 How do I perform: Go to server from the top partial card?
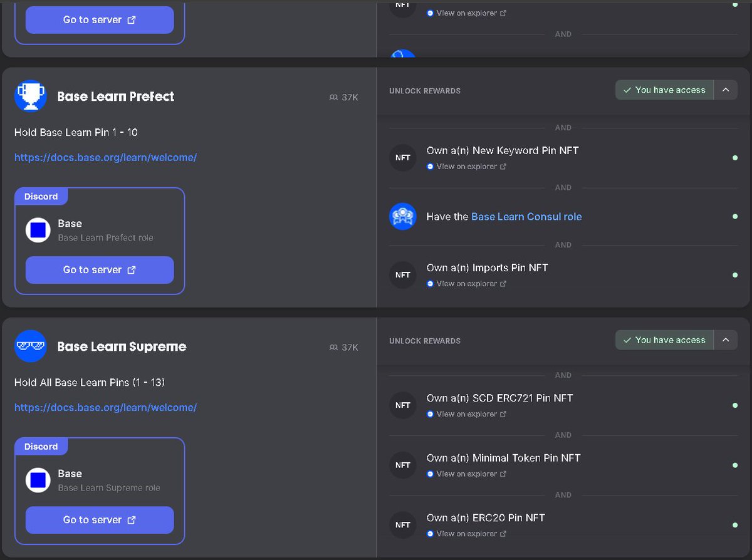coord(100,19)
